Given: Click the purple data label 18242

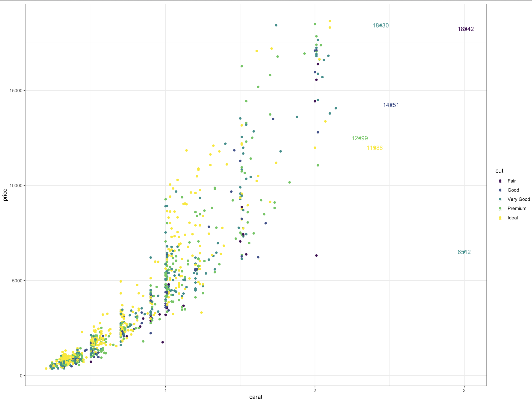Looking at the screenshot, I should [x=466, y=29].
